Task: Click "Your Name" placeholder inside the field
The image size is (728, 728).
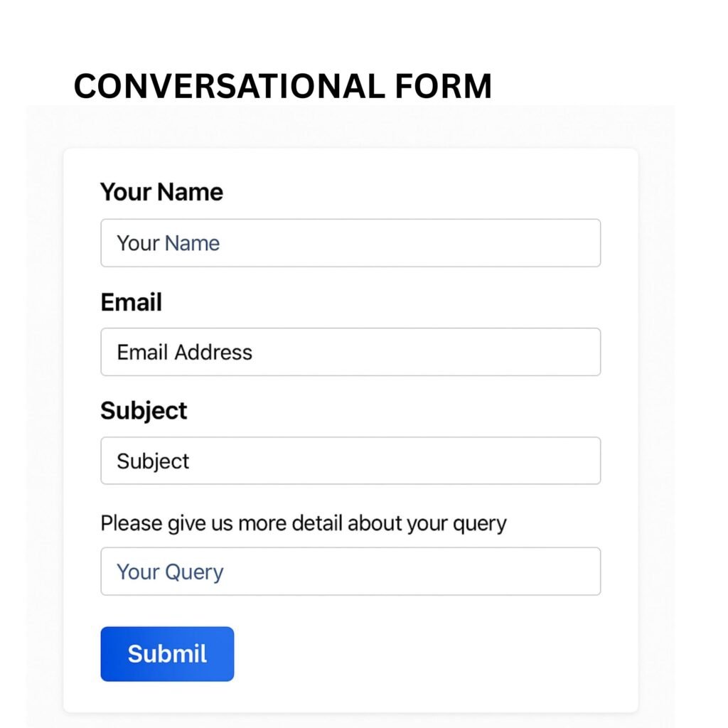Action: tap(168, 243)
